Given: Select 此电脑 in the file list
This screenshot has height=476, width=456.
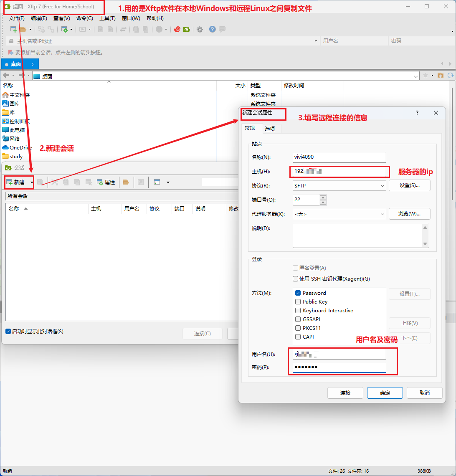Looking at the screenshot, I should [x=14, y=130].
